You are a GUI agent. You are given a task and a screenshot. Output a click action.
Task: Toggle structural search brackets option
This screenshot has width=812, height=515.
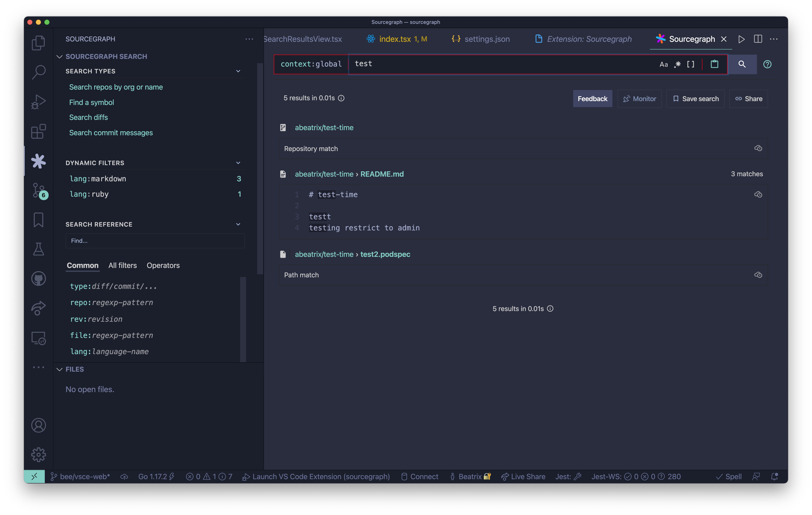point(691,64)
